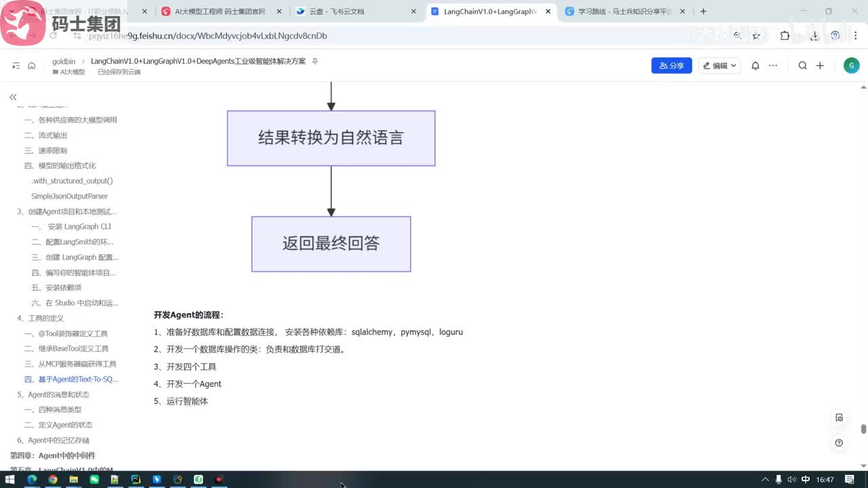Switch to AI大模型工程师 browser tab

click(x=220, y=12)
